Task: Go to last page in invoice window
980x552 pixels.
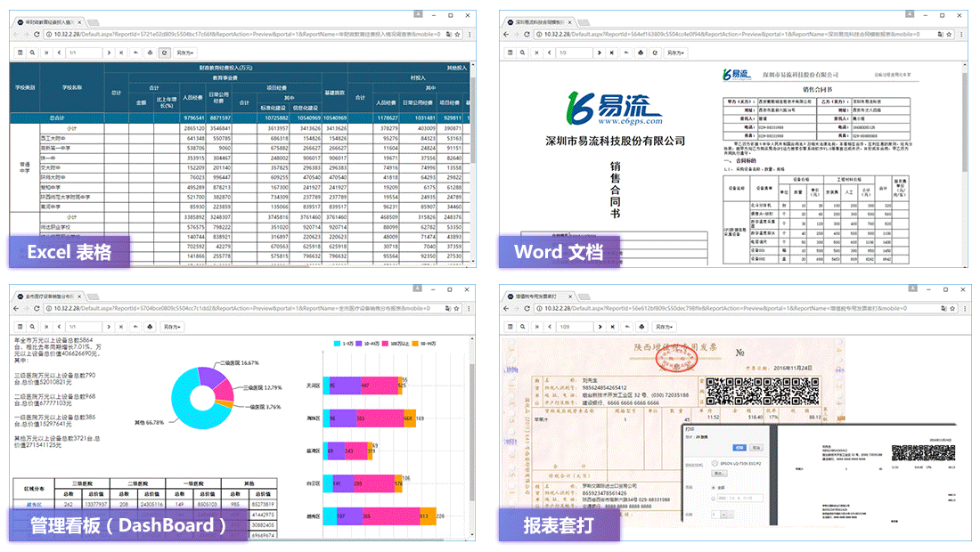Action: click(x=613, y=327)
